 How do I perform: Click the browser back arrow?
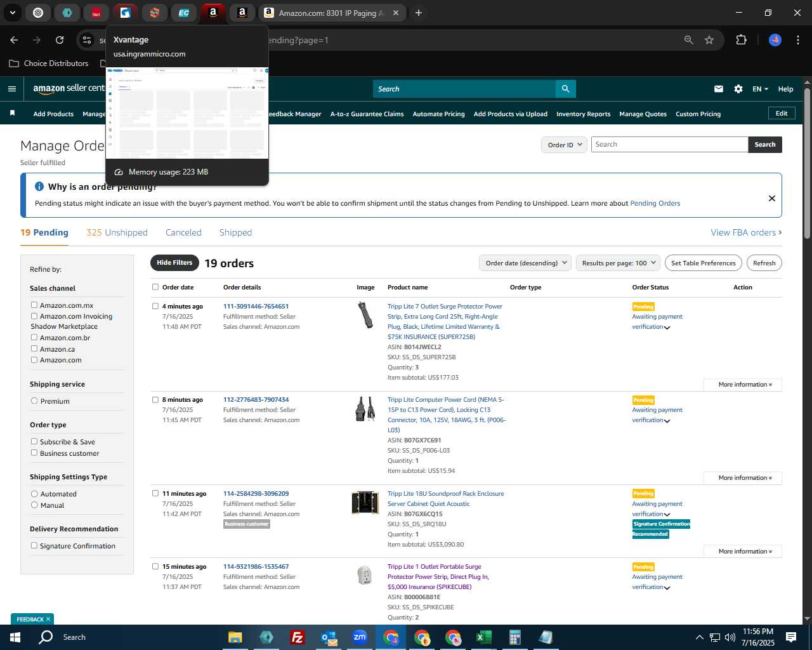point(14,40)
